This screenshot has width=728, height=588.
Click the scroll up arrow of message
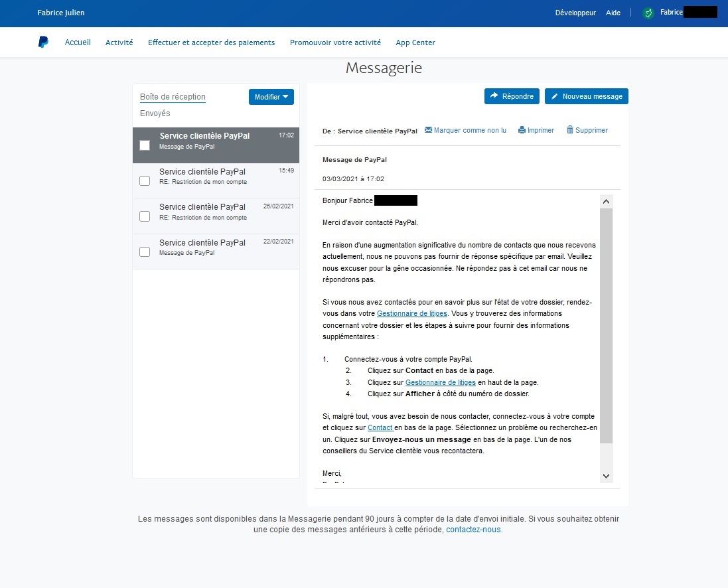(x=606, y=201)
